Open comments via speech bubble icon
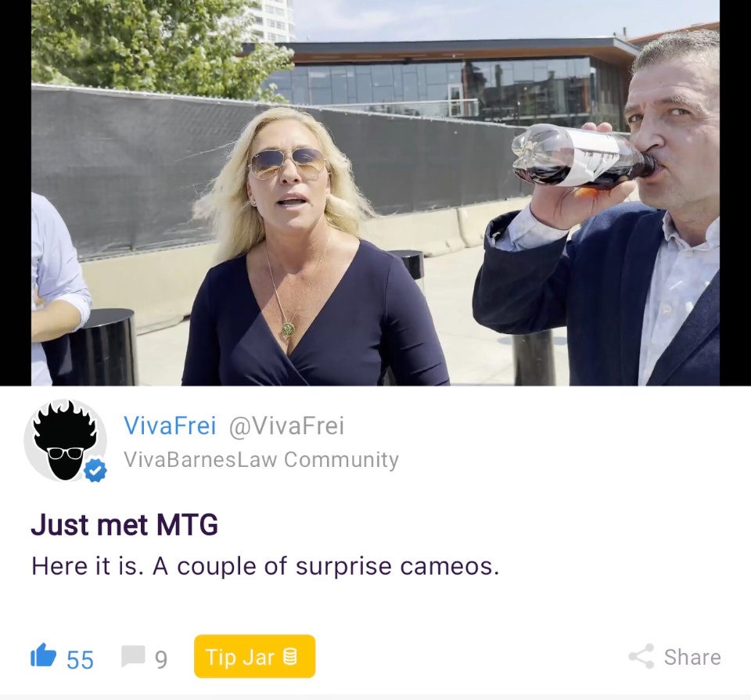The height and width of the screenshot is (700, 751). (133, 656)
